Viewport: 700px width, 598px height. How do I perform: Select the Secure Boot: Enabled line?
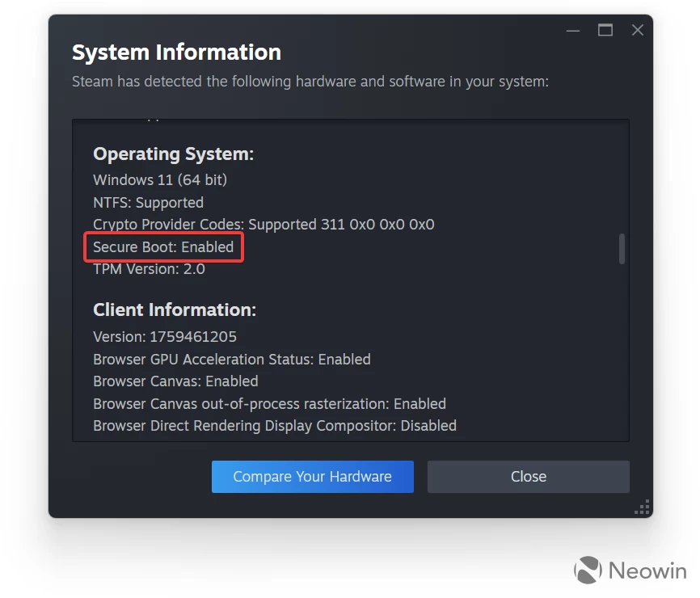point(163,247)
